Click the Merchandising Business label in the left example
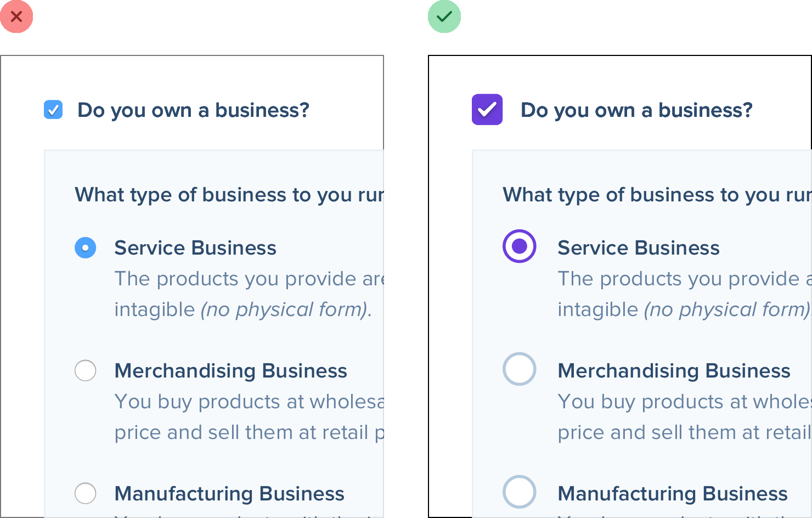 point(230,371)
